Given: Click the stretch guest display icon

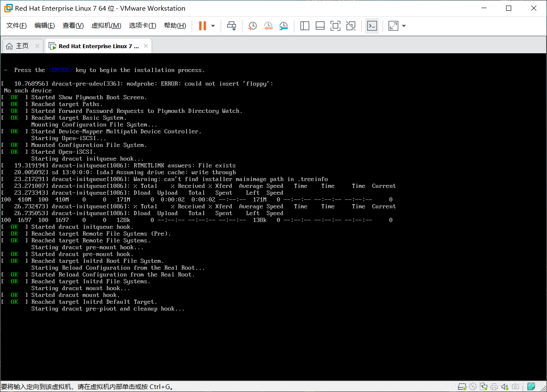Looking at the screenshot, I should (393, 26).
